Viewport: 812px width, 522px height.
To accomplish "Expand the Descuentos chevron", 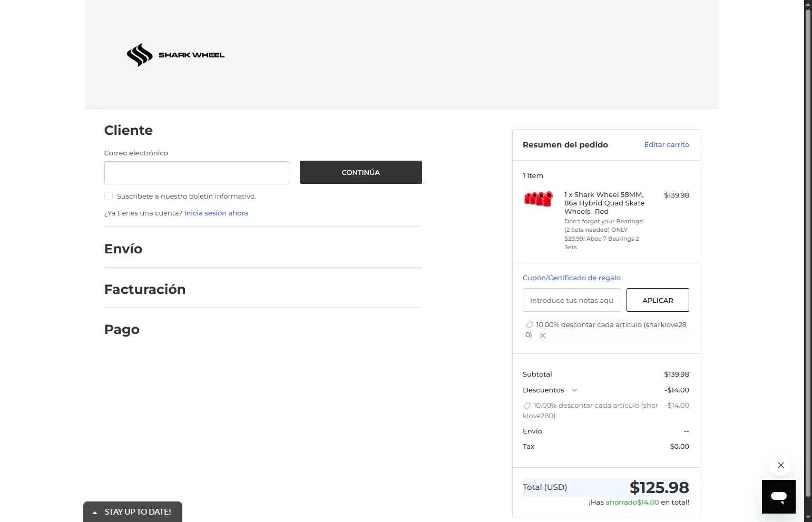I will [574, 390].
